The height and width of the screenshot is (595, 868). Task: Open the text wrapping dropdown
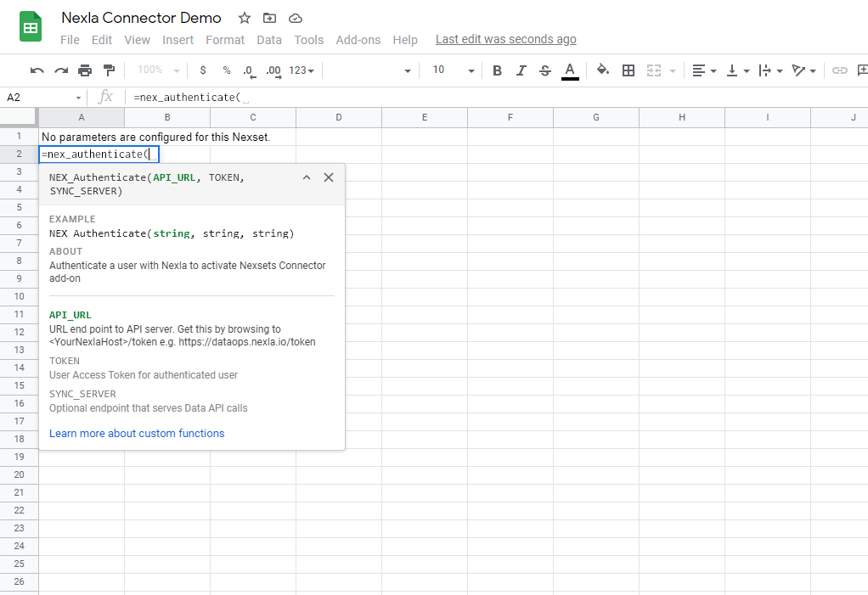pos(771,70)
